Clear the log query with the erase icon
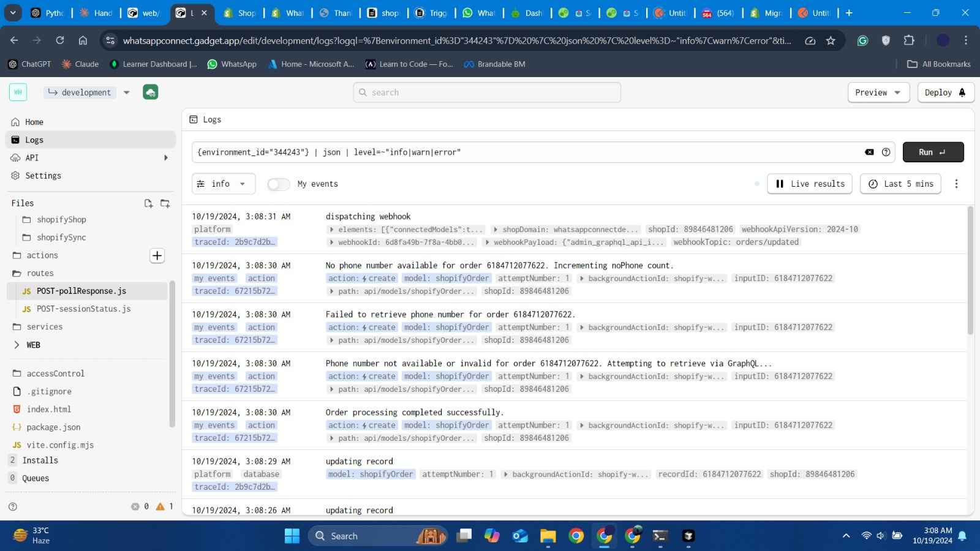Image resolution: width=980 pixels, height=551 pixels. coord(869,152)
